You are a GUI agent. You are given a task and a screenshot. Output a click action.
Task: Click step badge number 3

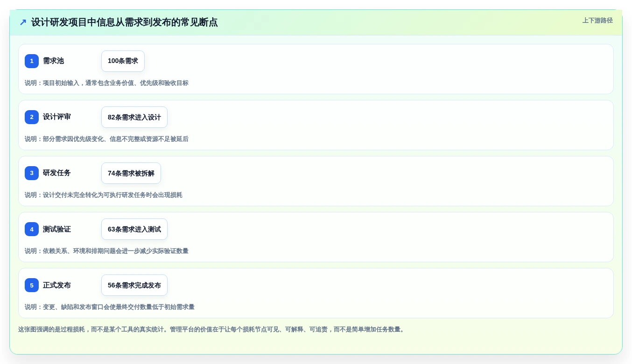click(x=32, y=173)
